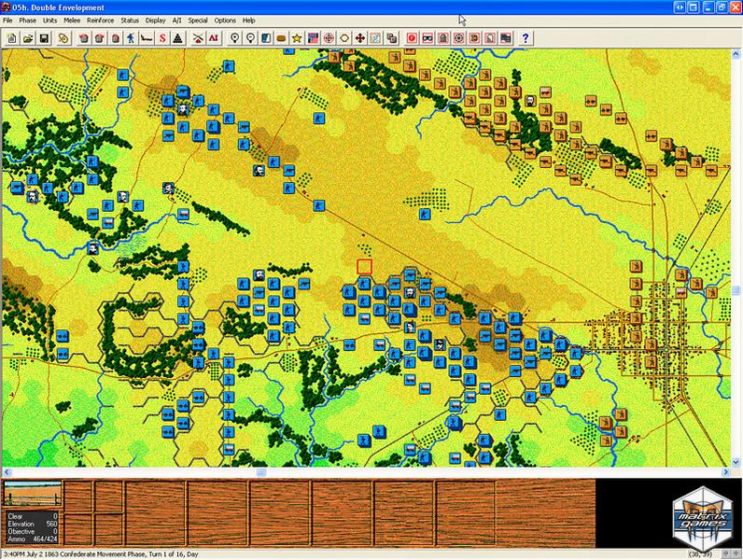The image size is (743, 560).
Task: Click the red four-way arrows icon
Action: tap(359, 38)
